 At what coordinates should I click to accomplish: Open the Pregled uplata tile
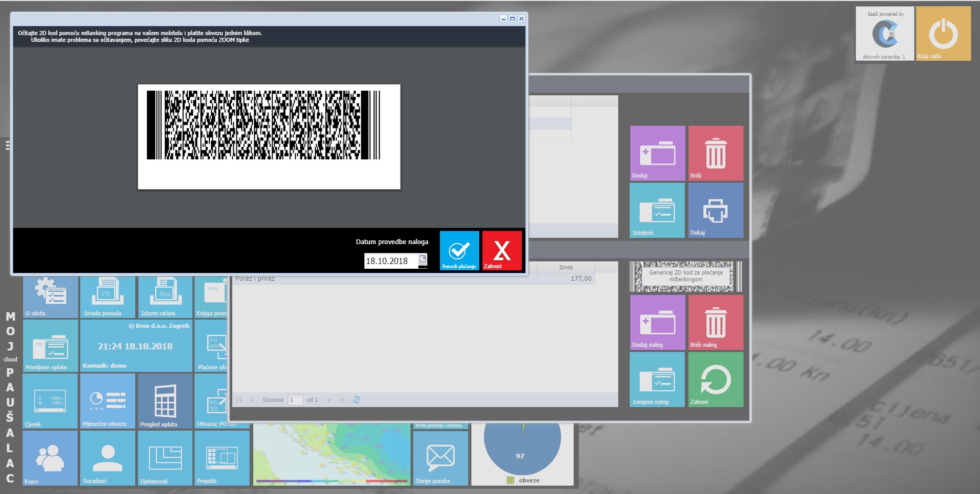[165, 401]
